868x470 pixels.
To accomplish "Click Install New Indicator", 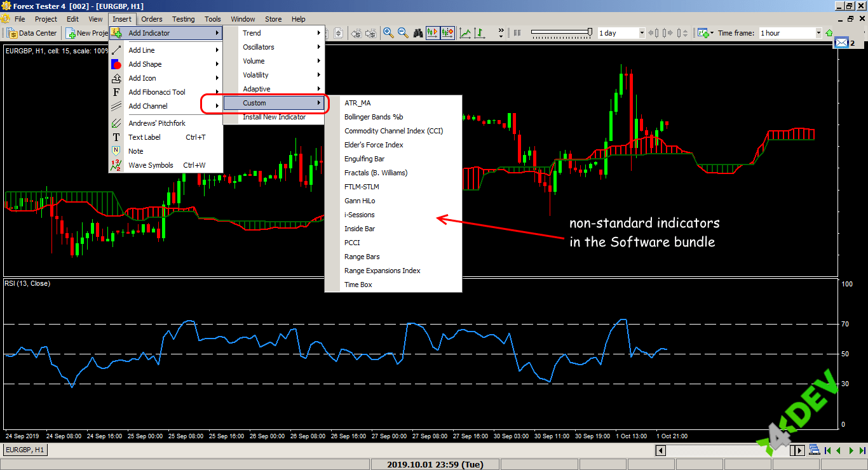I will [274, 117].
